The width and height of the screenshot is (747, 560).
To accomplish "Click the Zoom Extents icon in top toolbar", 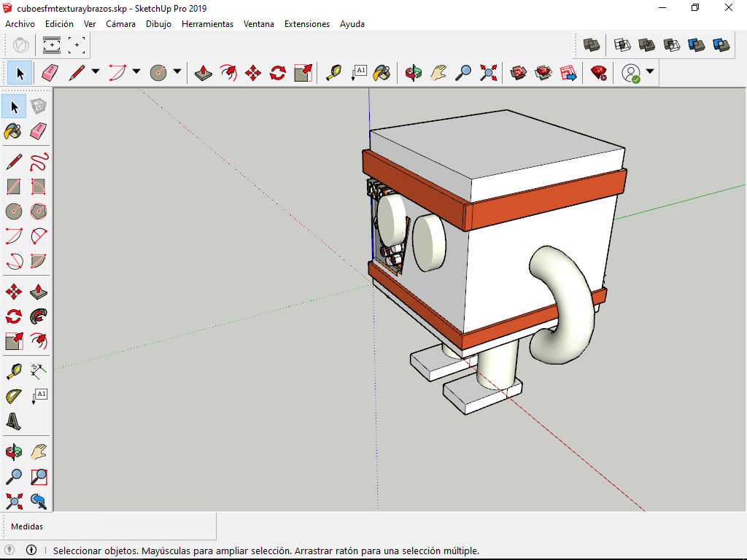I will tap(488, 73).
